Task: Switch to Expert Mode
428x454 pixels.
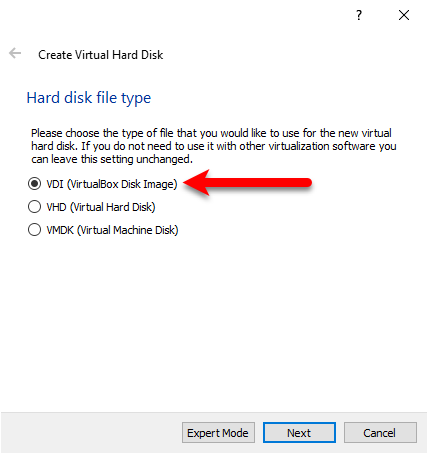Action: pyautogui.click(x=218, y=433)
